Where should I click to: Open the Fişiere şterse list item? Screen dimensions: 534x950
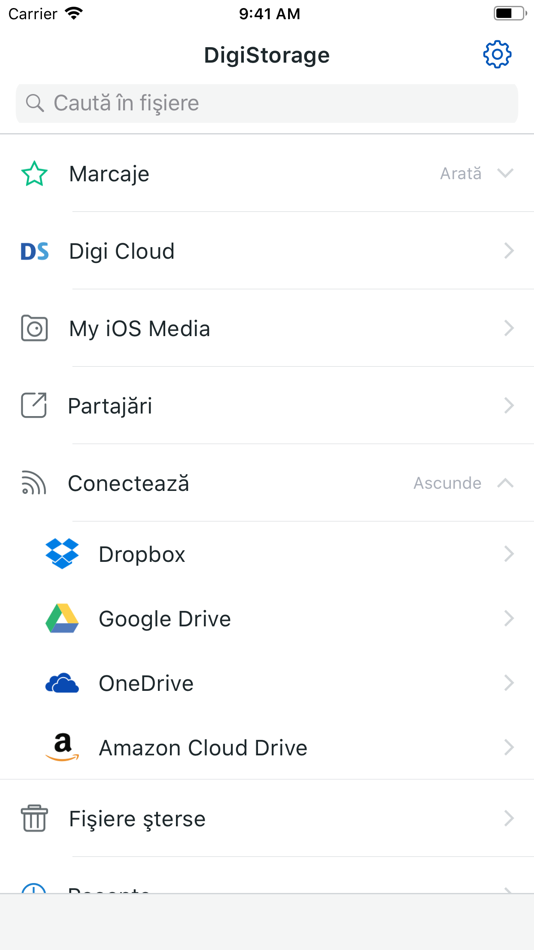(x=267, y=819)
